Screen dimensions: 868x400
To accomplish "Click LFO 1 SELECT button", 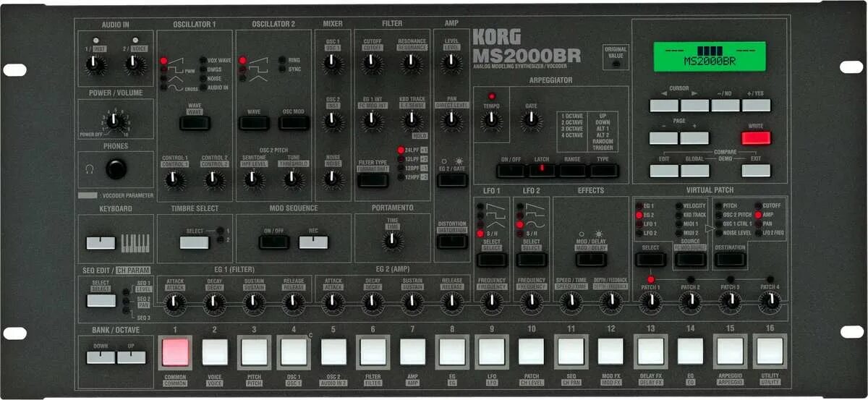I will tap(491, 259).
